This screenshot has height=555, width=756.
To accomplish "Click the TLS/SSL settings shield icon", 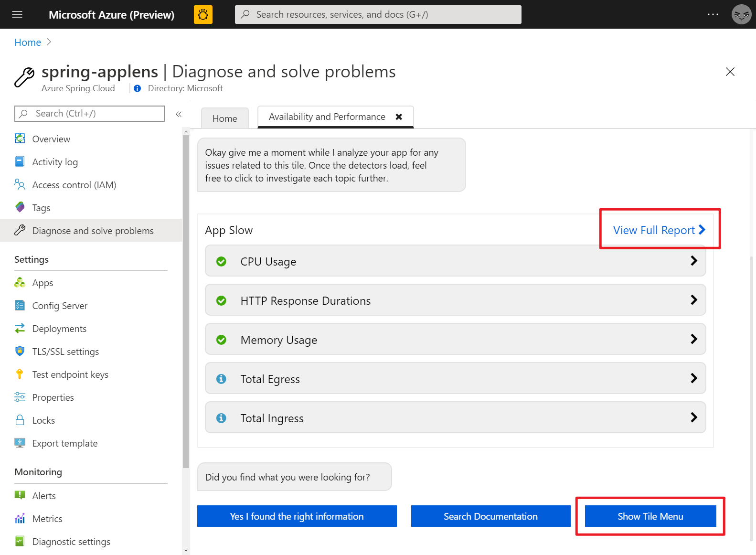I will (20, 351).
